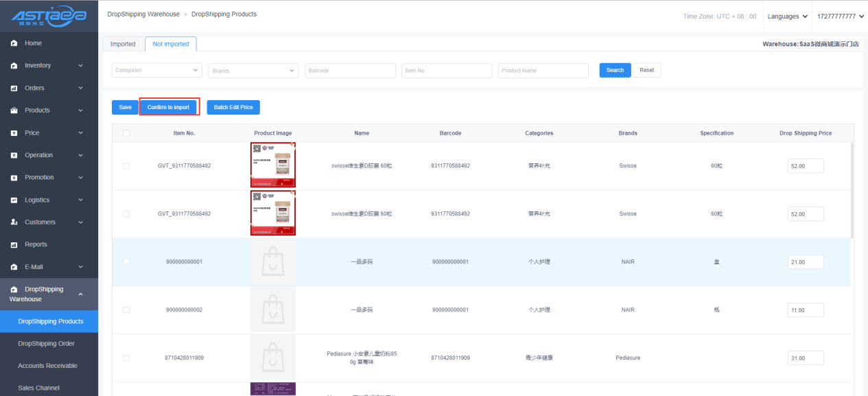Click the E-Mall sidebar icon
Viewport: 868px width, 396px height.
click(x=14, y=267)
